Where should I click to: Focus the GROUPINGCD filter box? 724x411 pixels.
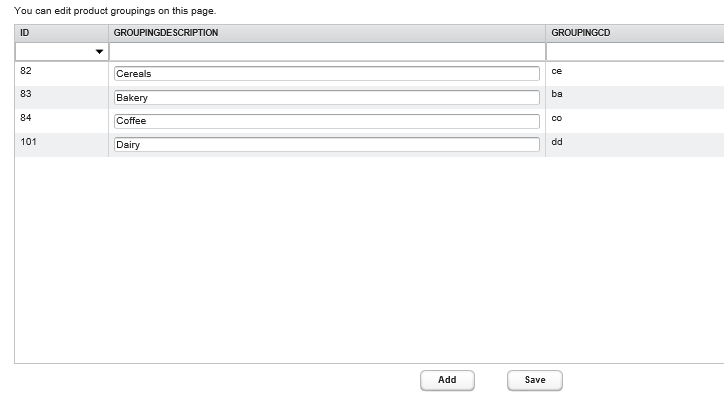pyautogui.click(x=634, y=52)
